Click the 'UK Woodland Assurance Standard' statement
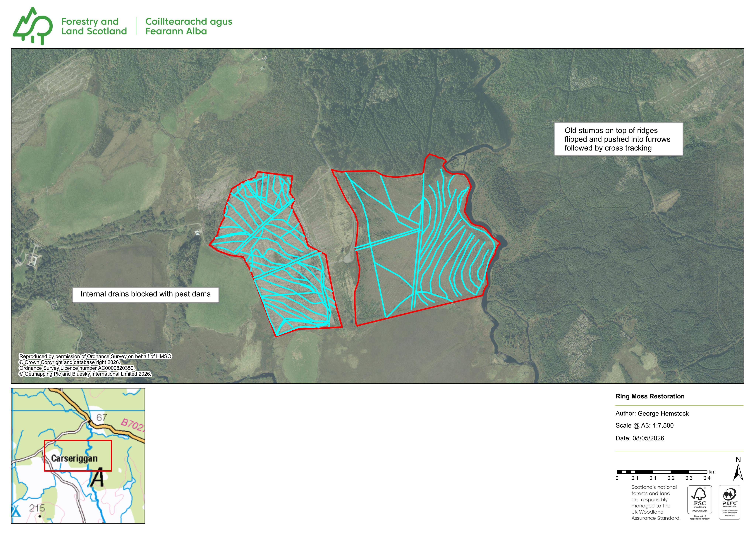Image resolution: width=756 pixels, height=535 pixels. pyautogui.click(x=656, y=502)
